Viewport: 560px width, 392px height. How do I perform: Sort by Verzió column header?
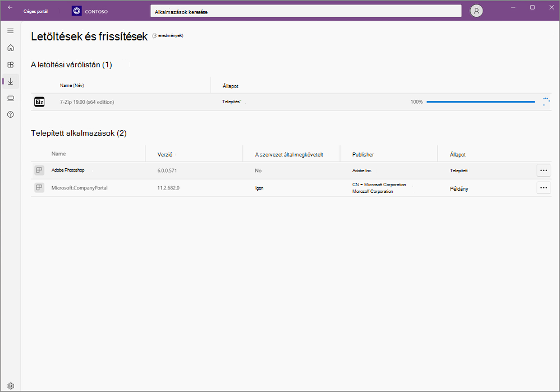[165, 155]
